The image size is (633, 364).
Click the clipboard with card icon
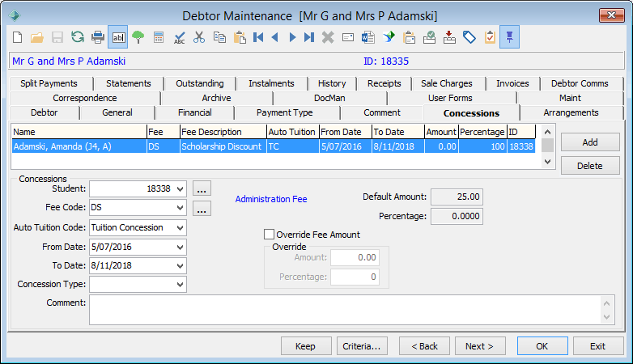(x=409, y=37)
